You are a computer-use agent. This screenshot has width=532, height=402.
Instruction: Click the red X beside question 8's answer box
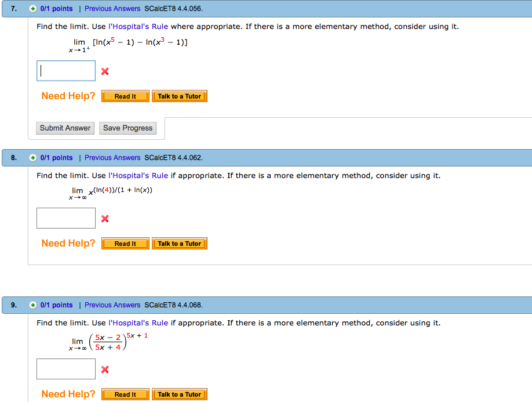(x=105, y=219)
